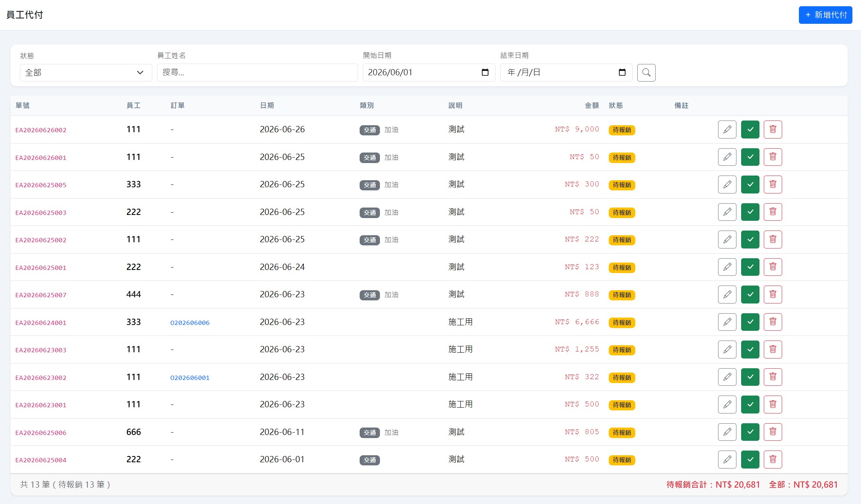Open order link 0202606006

pos(190,323)
